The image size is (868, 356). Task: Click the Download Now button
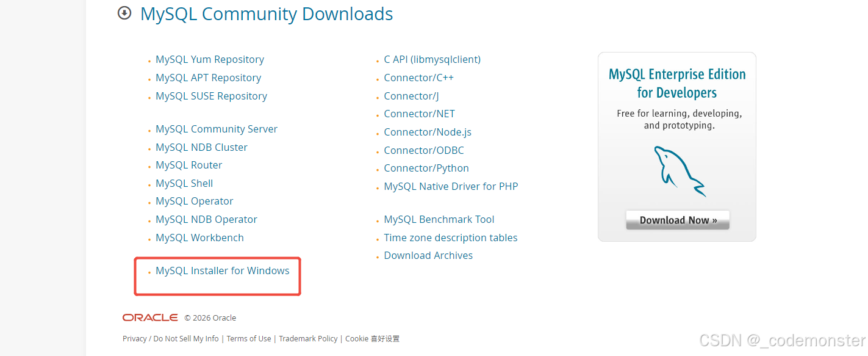678,220
